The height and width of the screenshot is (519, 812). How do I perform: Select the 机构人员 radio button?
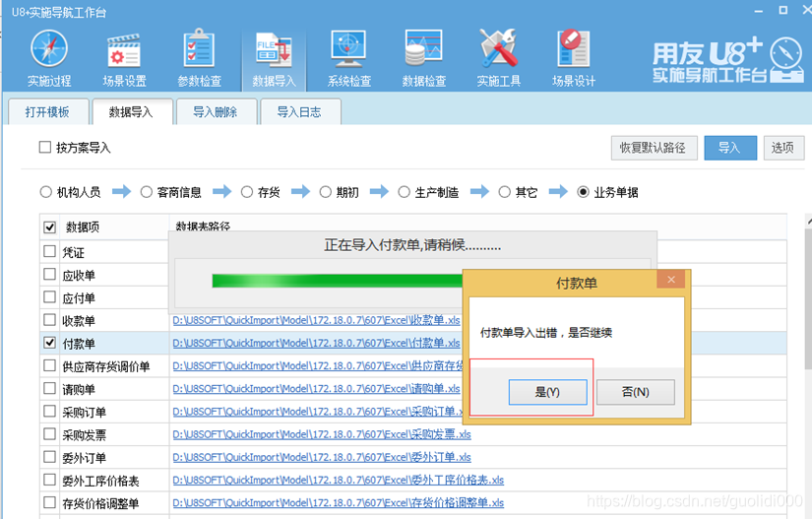pos(45,192)
